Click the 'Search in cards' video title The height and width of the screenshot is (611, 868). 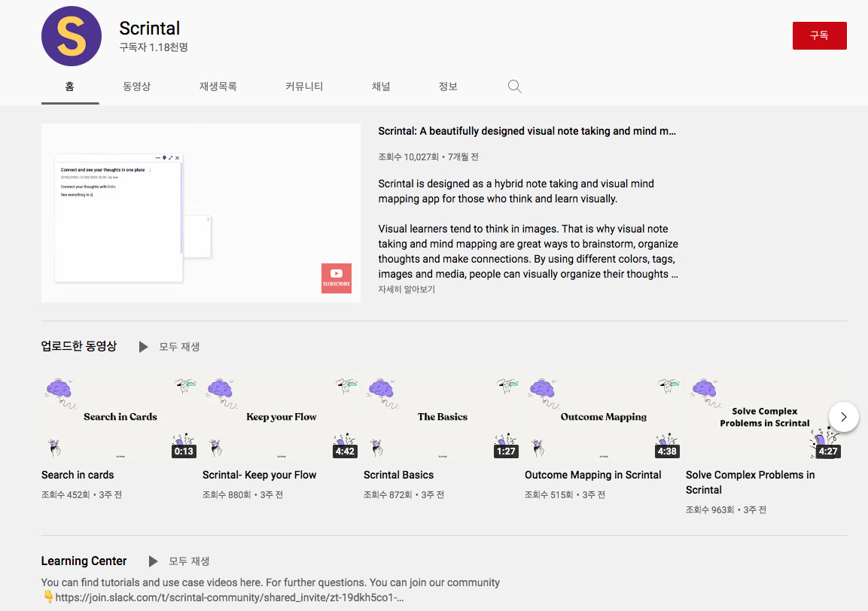[x=78, y=475]
